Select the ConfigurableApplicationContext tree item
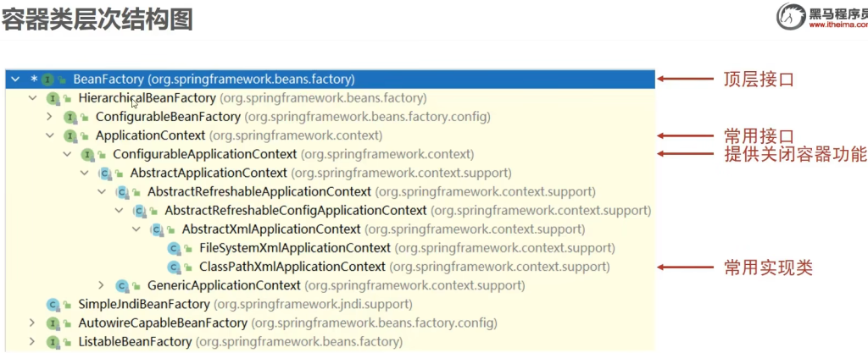 [x=204, y=154]
